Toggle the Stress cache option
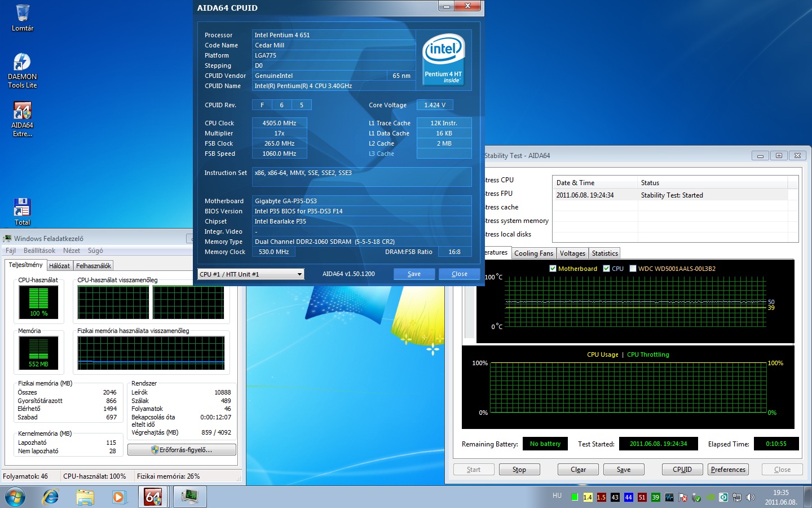Image resolution: width=812 pixels, height=508 pixels. (x=502, y=207)
